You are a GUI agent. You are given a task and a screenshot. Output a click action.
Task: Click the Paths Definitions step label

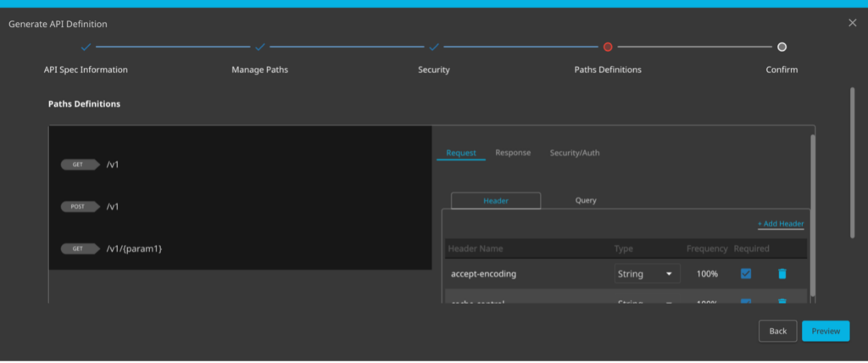point(608,70)
